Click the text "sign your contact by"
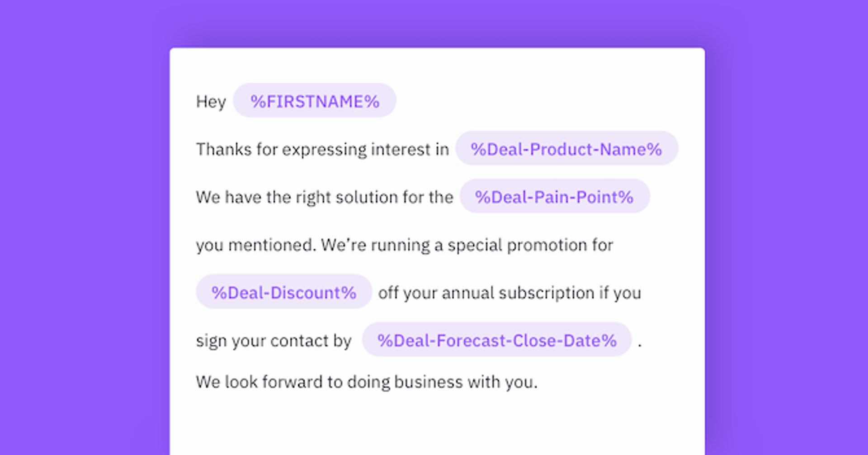 [x=274, y=341]
